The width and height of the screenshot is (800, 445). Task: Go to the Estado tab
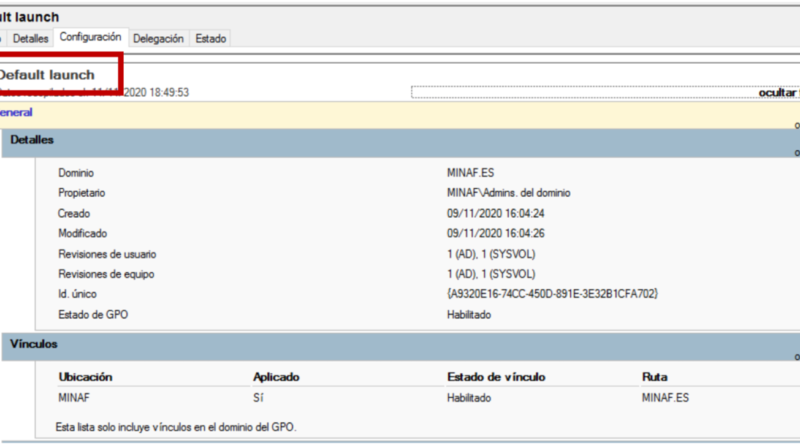(x=211, y=38)
